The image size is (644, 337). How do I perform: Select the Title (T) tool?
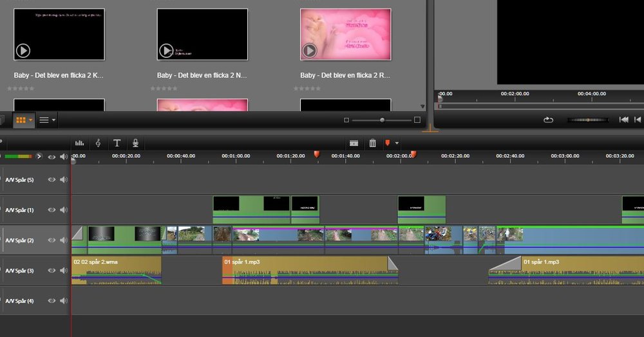[x=117, y=143]
